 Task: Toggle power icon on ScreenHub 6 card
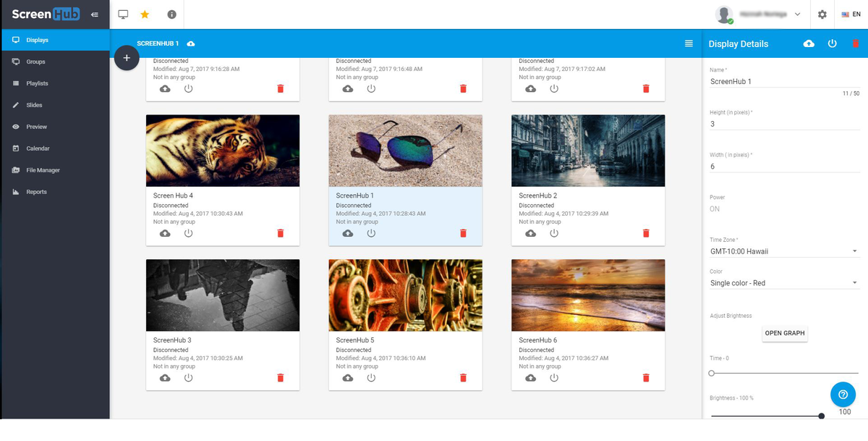pos(554,378)
